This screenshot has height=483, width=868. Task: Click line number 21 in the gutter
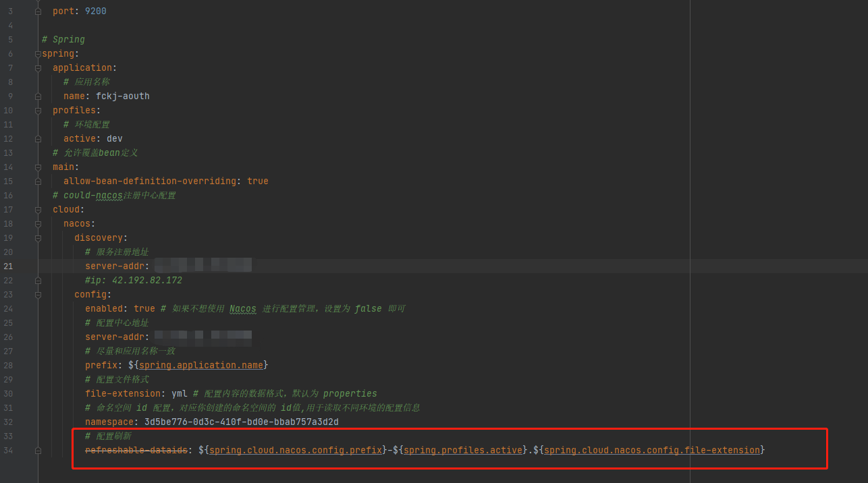click(x=8, y=266)
